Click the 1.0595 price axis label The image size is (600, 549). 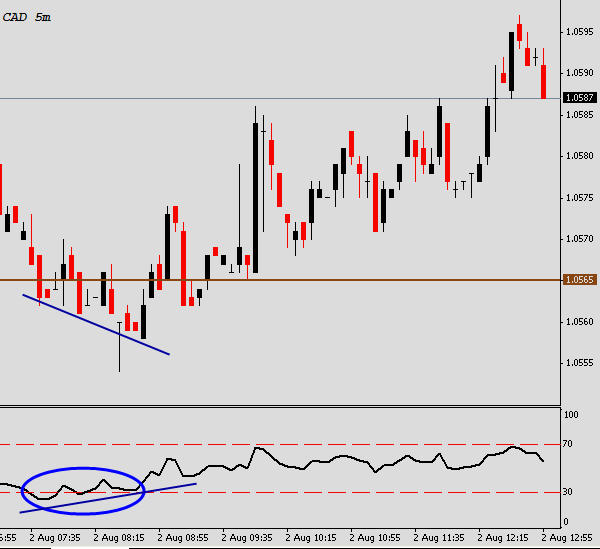click(579, 32)
